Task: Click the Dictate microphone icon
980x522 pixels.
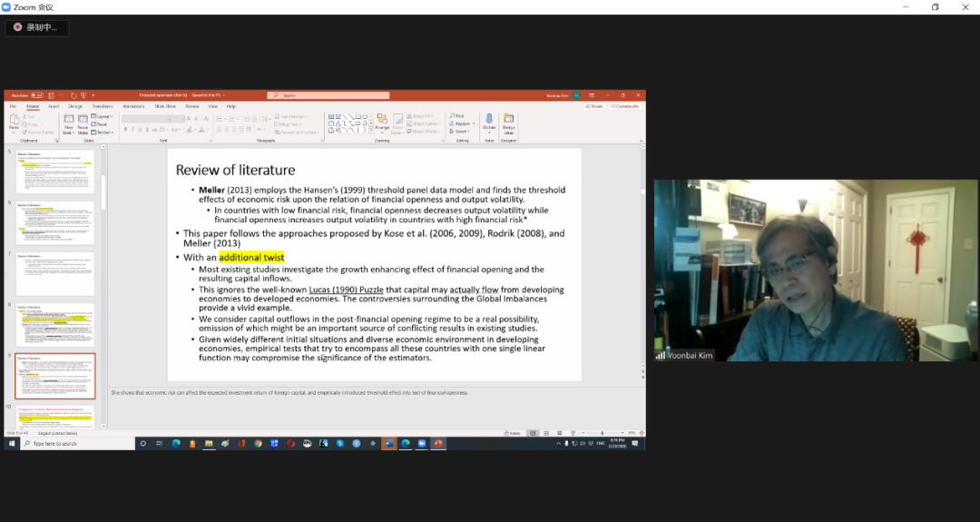Action: click(489, 120)
